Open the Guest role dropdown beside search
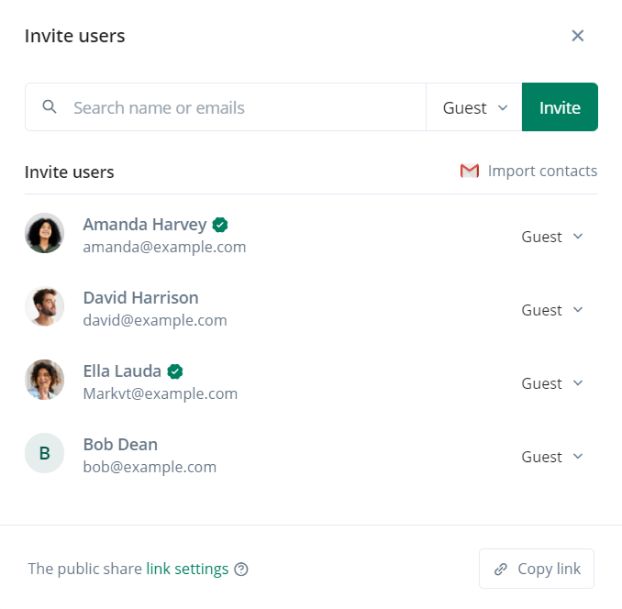The width and height of the screenshot is (622, 609). 474,108
